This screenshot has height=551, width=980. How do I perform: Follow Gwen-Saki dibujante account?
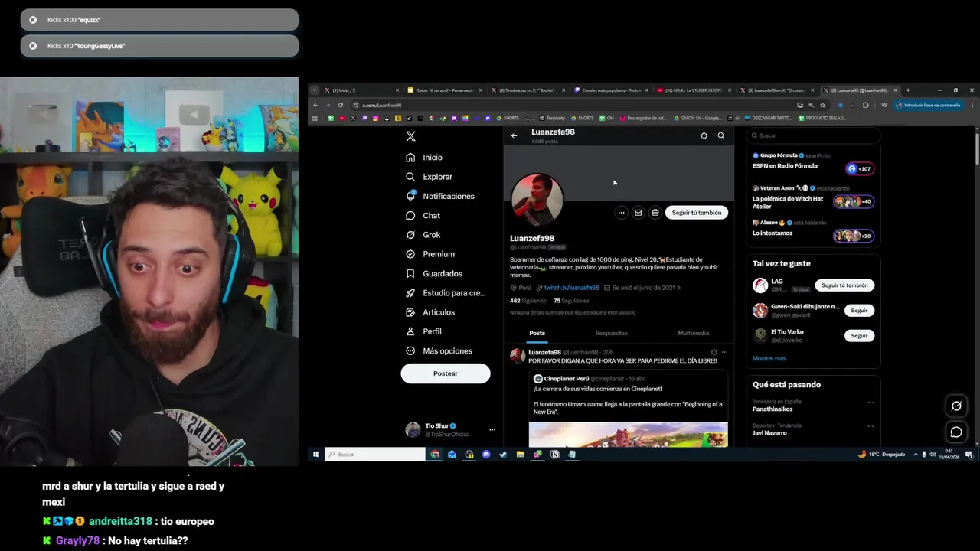tap(859, 311)
